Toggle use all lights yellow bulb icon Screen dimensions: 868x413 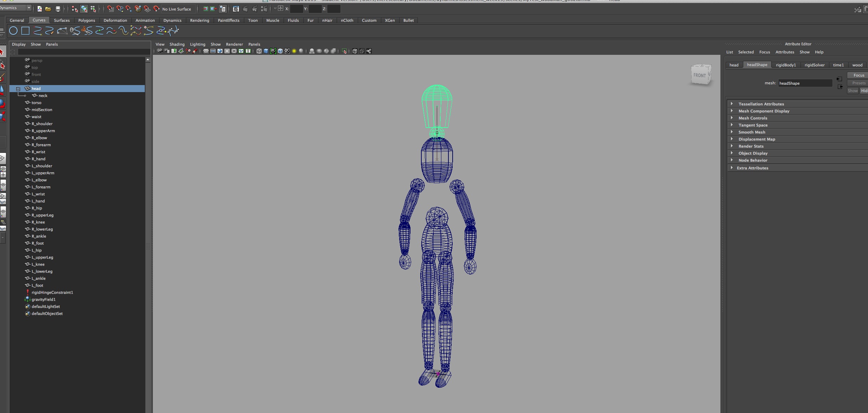[294, 51]
